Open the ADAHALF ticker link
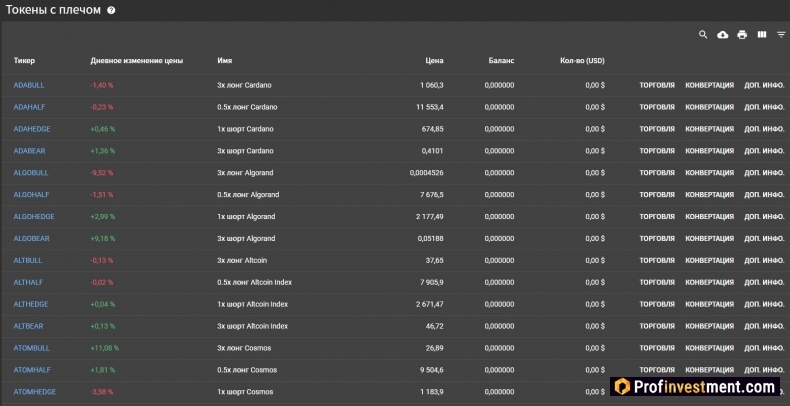Viewport: 790px width, 406px height. tap(29, 107)
